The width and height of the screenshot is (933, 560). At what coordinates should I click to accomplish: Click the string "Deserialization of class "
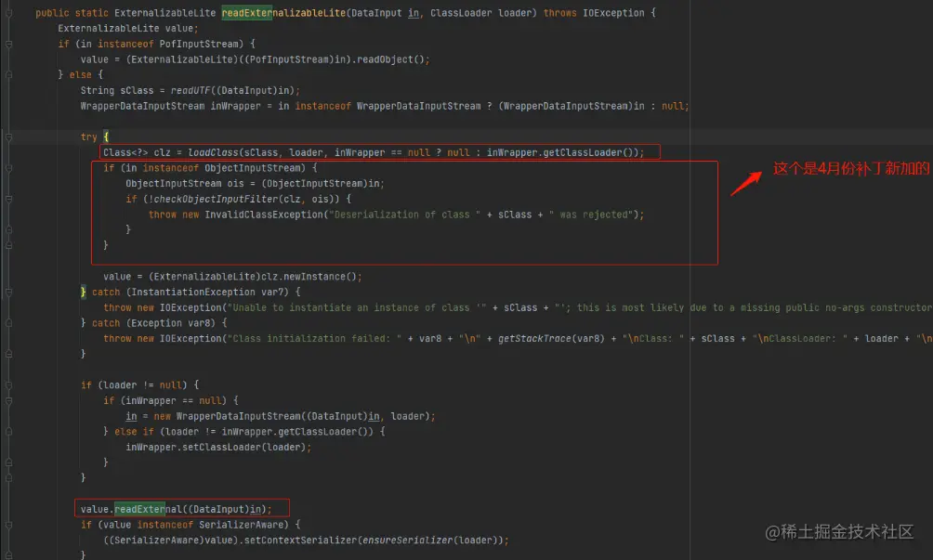point(404,215)
